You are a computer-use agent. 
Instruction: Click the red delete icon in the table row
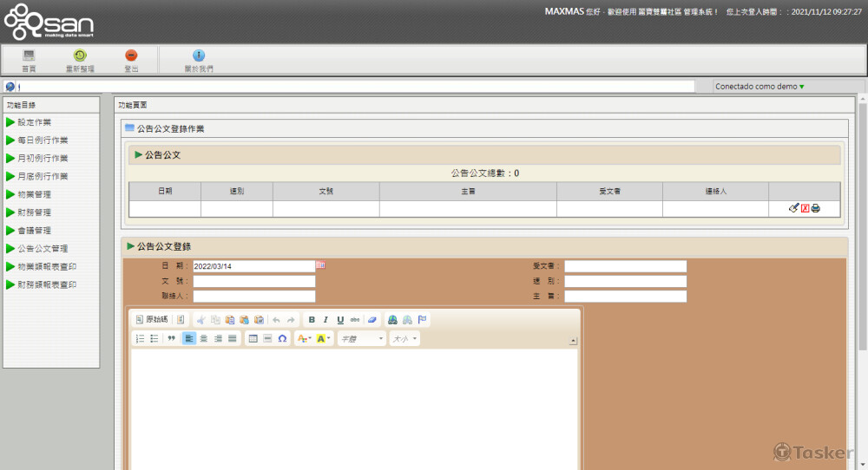point(805,208)
